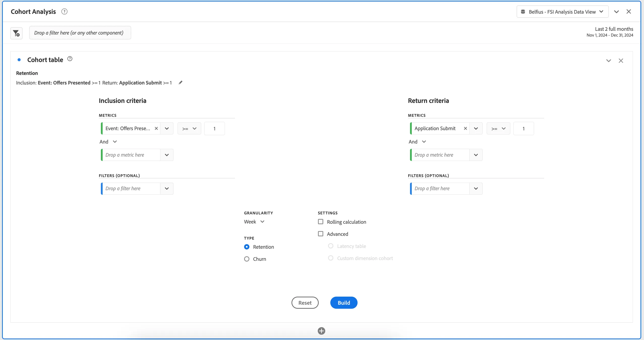Viewport: 644px width, 340px height.
Task: Click return criteria value field showing 1
Action: (x=524, y=128)
